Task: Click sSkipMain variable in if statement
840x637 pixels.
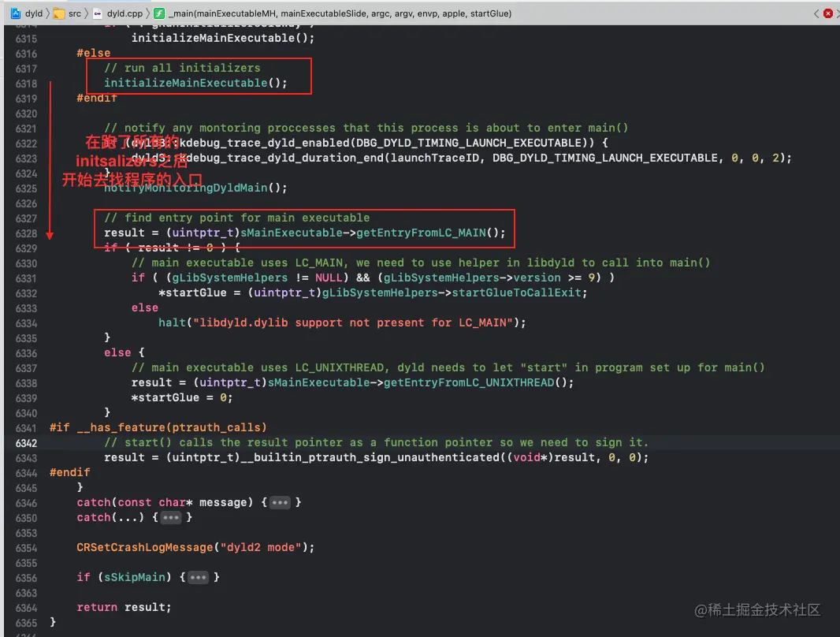Action: tap(135, 577)
